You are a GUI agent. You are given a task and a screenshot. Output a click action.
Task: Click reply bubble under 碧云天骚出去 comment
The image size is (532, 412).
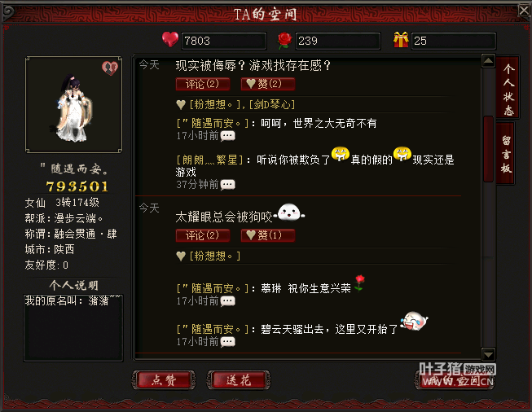[227, 342]
